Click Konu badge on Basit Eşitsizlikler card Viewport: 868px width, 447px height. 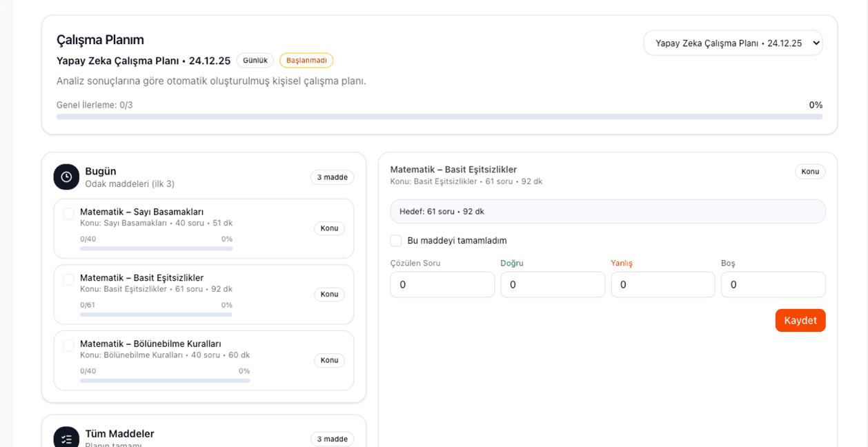(329, 295)
